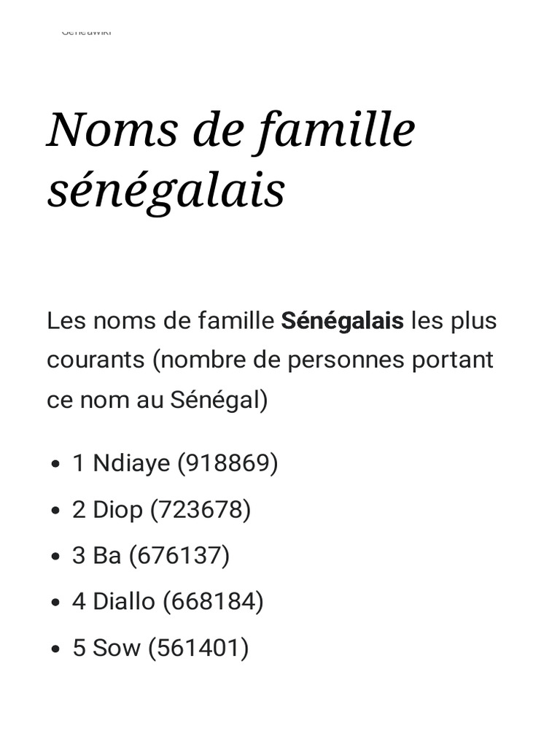The height and width of the screenshot is (747, 560).
Task: Click the list item "5 Sow (561401)"
Action: (160, 648)
